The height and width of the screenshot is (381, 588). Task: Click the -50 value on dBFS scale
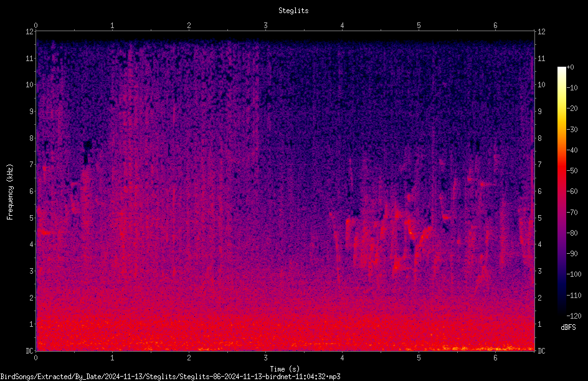[572, 170]
